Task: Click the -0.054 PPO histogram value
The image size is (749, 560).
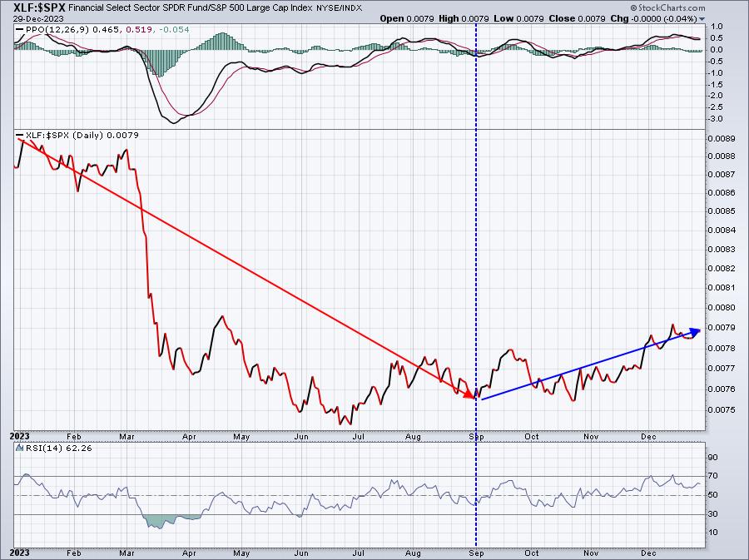Action: pyautogui.click(x=174, y=30)
